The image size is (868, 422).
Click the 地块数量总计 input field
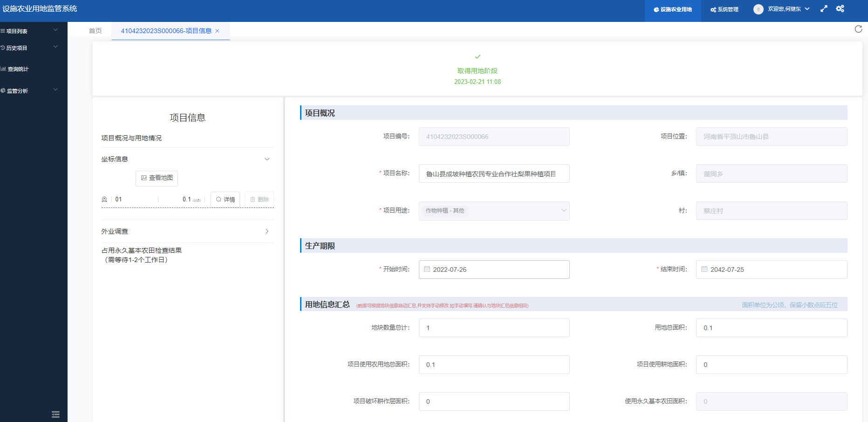(494, 328)
